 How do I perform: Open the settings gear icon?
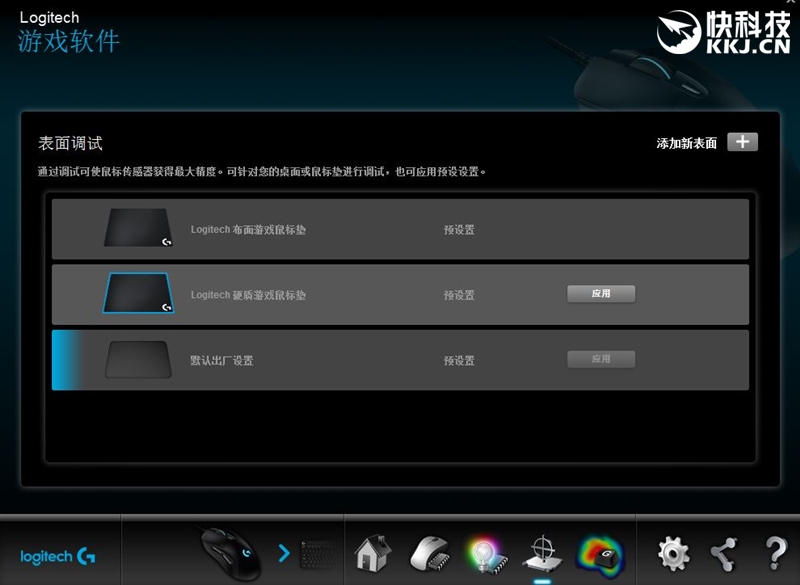pos(672,552)
